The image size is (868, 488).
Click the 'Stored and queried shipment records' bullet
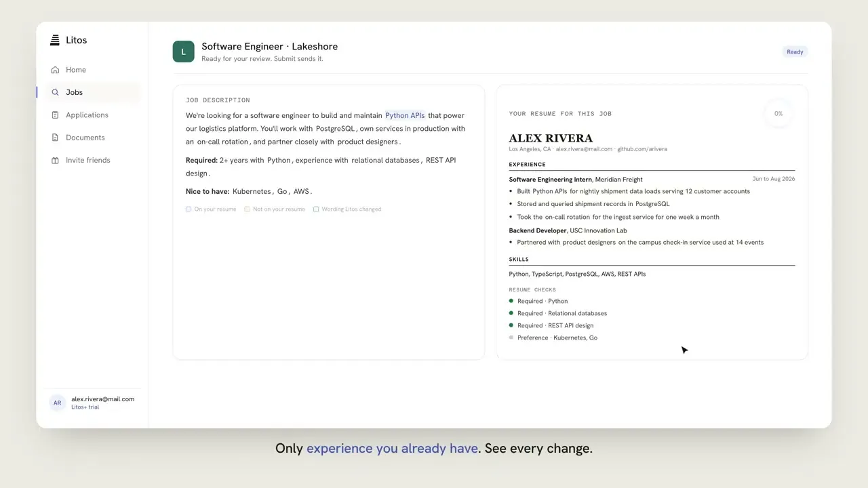[593, 204]
